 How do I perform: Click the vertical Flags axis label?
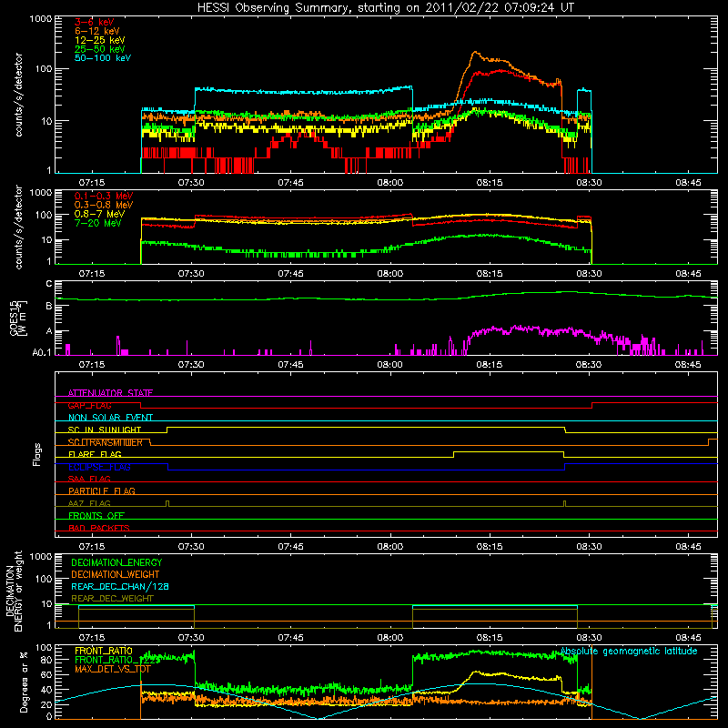(x=37, y=454)
